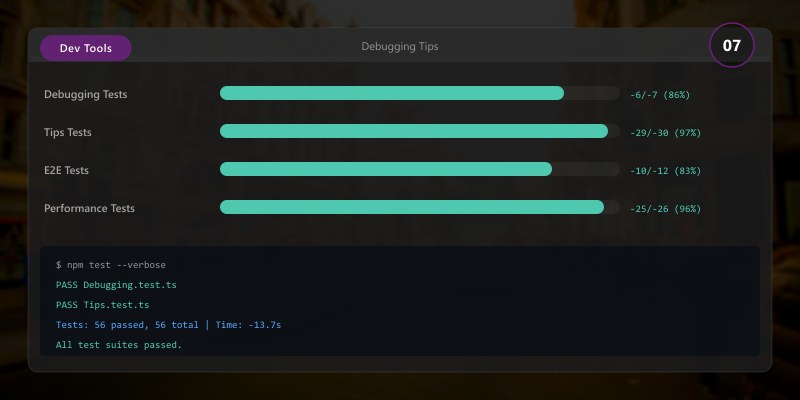Viewport: 800px width, 400px height.
Task: Click the Tests: 56 passed summary line
Action: 168,325
